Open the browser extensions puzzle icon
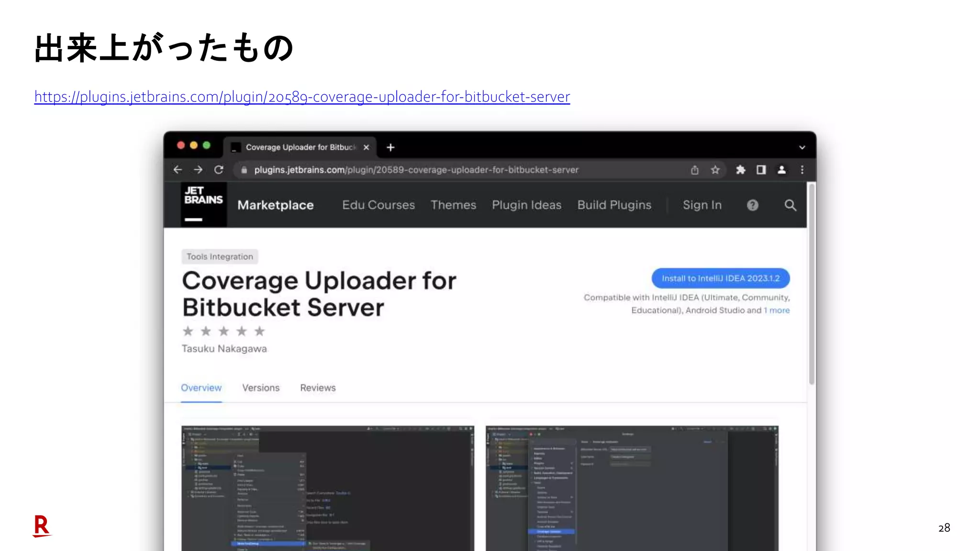The image size is (980, 551). pos(740,170)
